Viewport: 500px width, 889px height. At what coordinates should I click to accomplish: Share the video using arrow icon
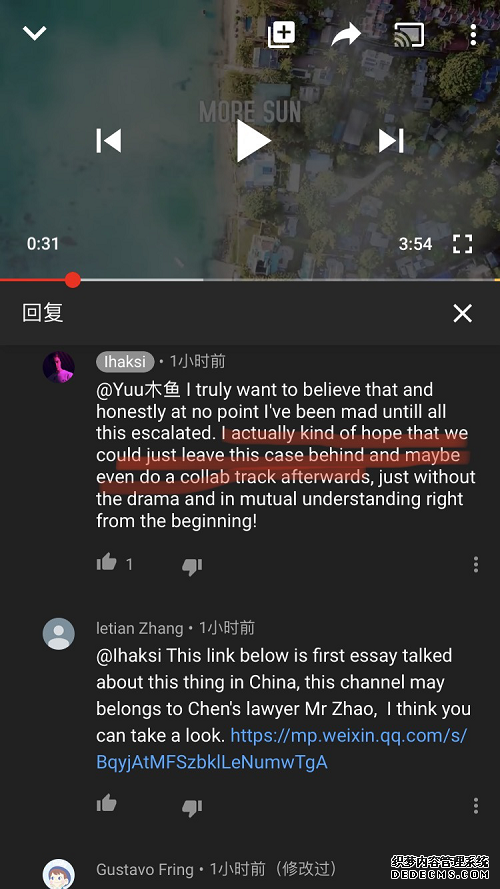tap(346, 34)
